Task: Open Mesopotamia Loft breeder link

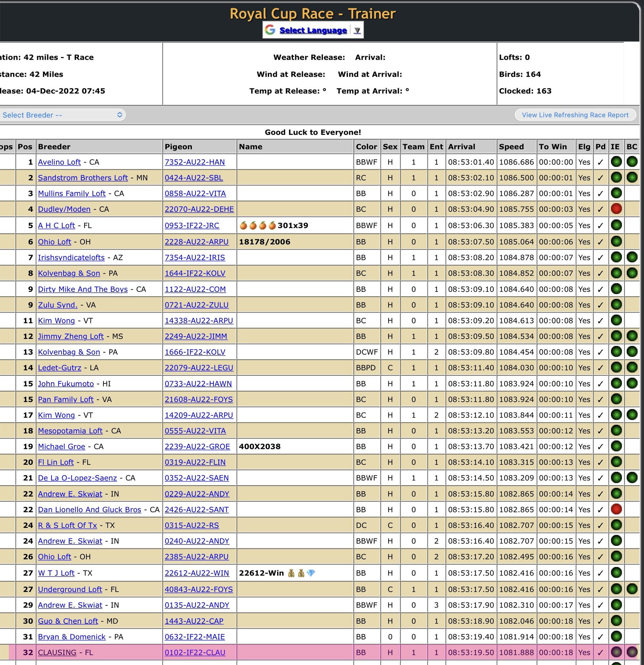Action: coord(70,431)
